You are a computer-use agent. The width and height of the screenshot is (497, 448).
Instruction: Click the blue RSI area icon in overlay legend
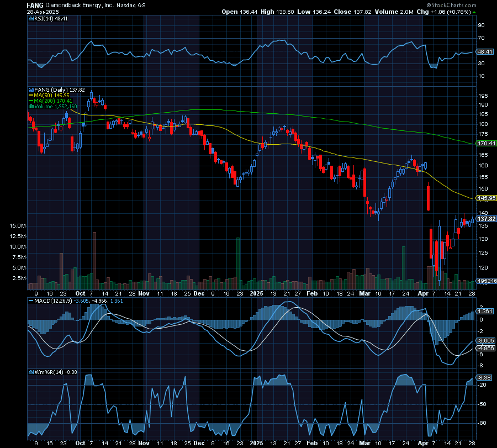[31, 18]
